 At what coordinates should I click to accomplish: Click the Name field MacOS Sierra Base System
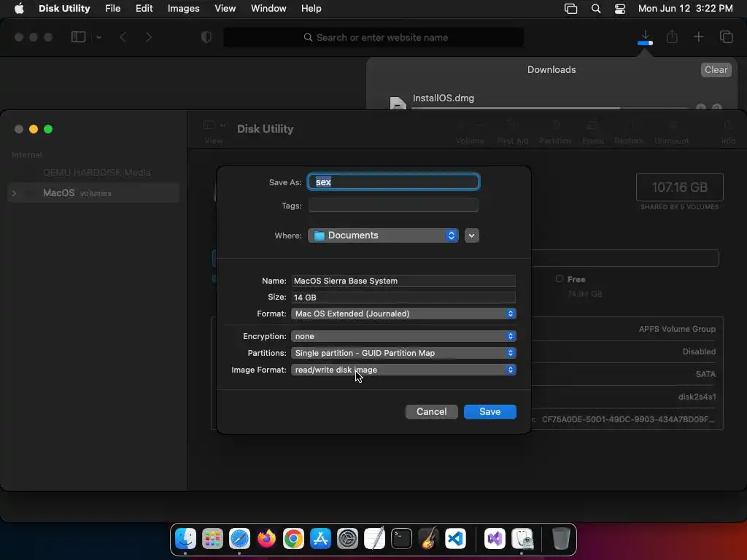pos(403,281)
